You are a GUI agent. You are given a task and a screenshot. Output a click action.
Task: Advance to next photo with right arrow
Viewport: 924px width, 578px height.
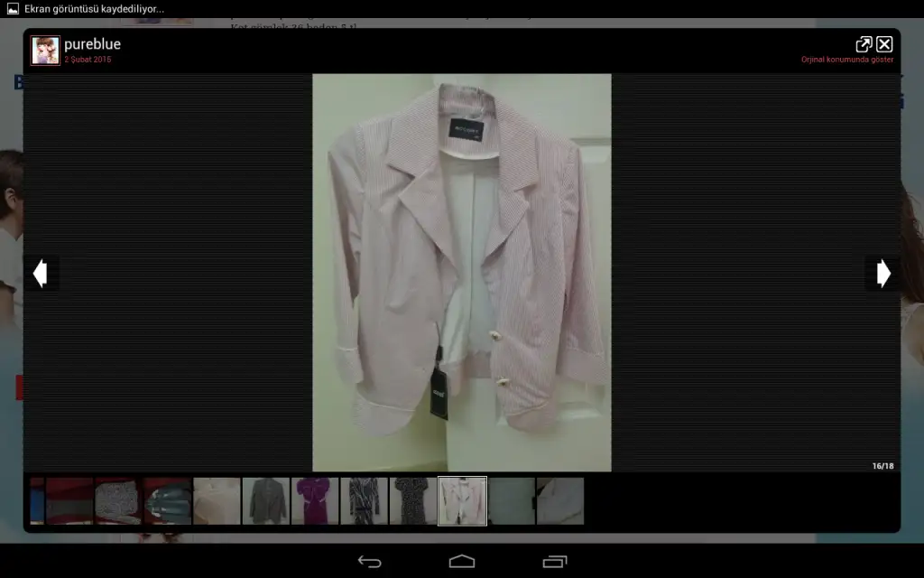tap(883, 273)
